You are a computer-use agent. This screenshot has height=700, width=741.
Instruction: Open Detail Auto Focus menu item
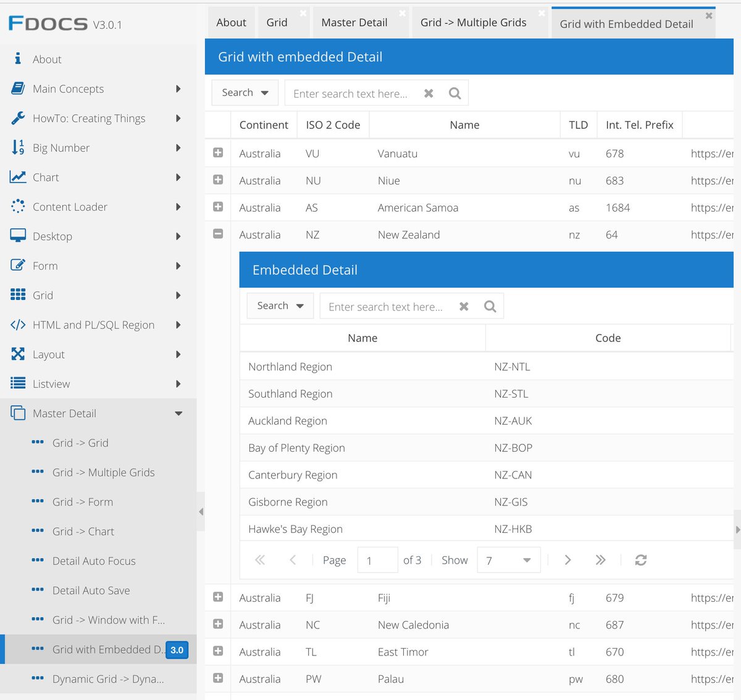[94, 561]
